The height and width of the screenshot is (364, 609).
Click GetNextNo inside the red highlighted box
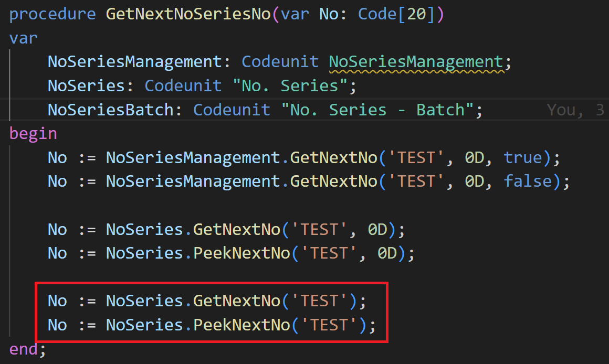(x=237, y=301)
